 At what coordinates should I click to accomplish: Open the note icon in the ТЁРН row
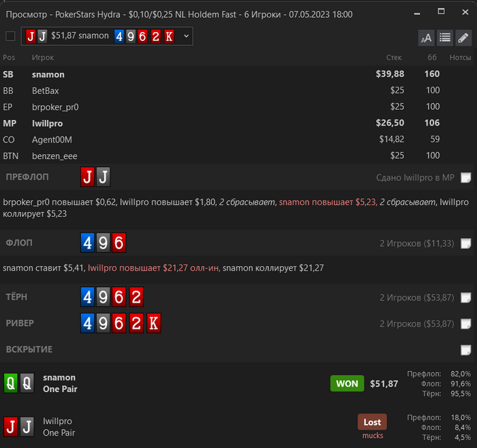coord(465,297)
